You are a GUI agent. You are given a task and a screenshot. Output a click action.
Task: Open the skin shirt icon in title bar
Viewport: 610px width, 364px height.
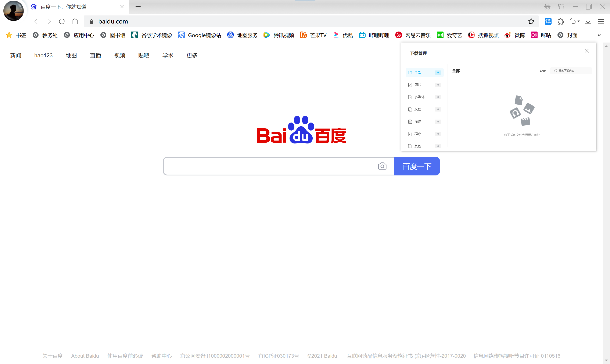click(561, 7)
